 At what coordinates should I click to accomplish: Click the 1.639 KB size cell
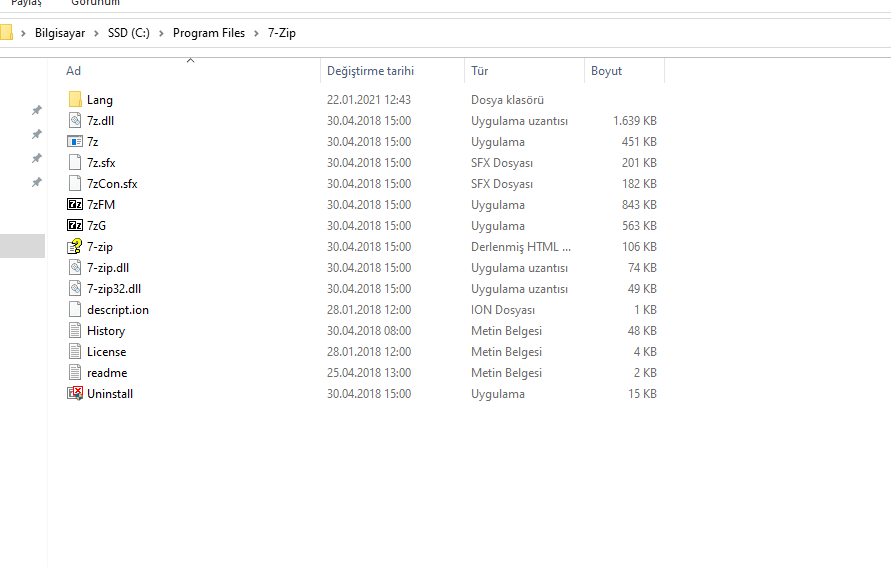click(635, 121)
